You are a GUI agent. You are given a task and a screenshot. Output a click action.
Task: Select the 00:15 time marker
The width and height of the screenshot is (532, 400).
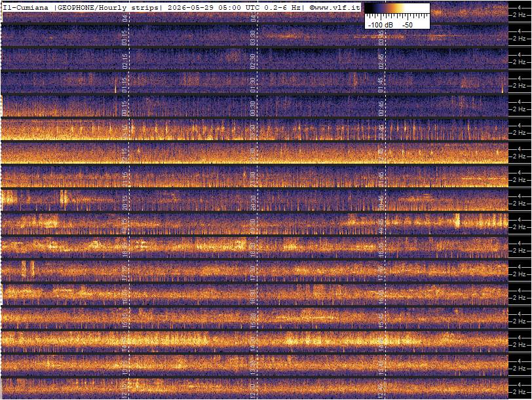tap(124, 108)
